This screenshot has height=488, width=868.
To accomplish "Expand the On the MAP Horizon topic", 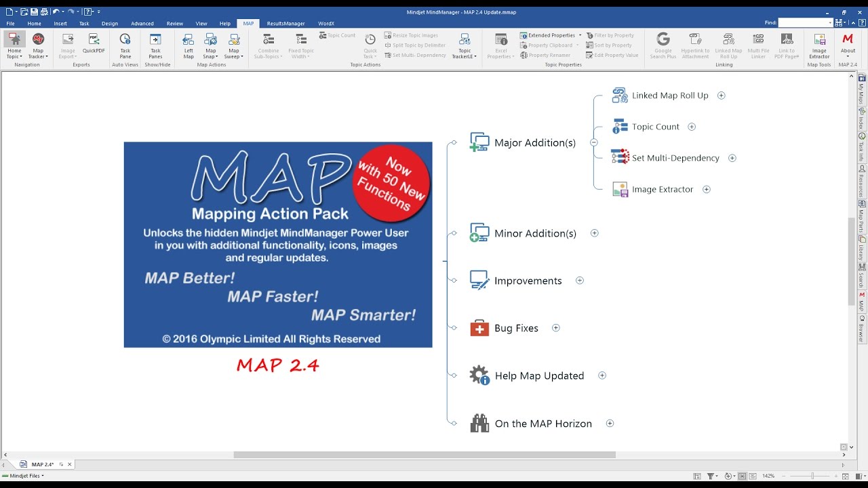I will 610,424.
